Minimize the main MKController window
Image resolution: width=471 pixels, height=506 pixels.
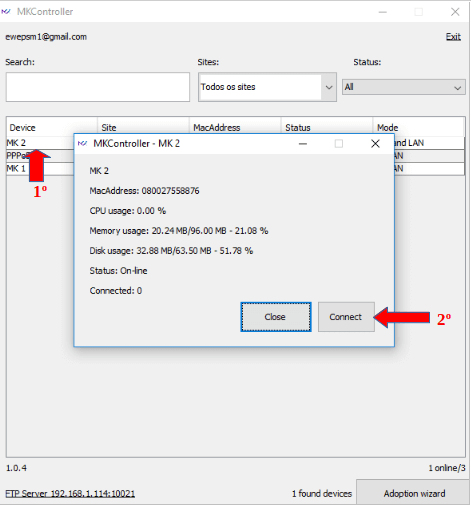click(x=383, y=12)
